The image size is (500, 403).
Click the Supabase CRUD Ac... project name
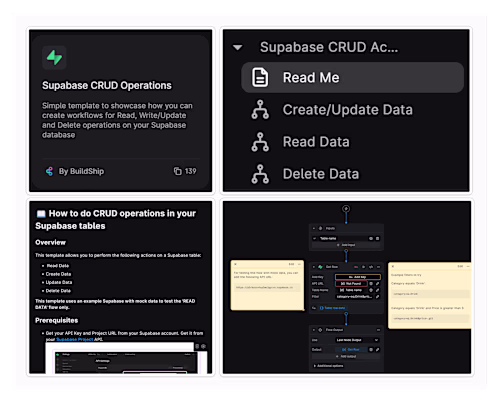pos(329,47)
